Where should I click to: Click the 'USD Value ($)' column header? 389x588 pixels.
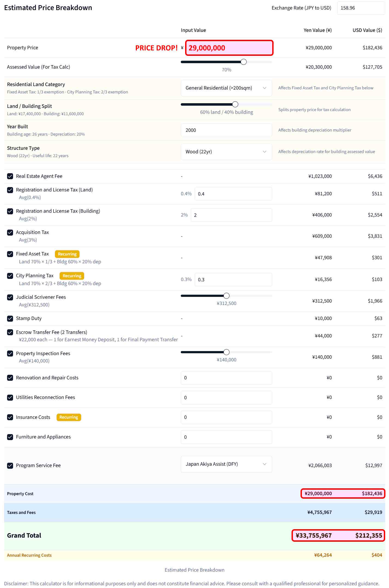pos(367,30)
